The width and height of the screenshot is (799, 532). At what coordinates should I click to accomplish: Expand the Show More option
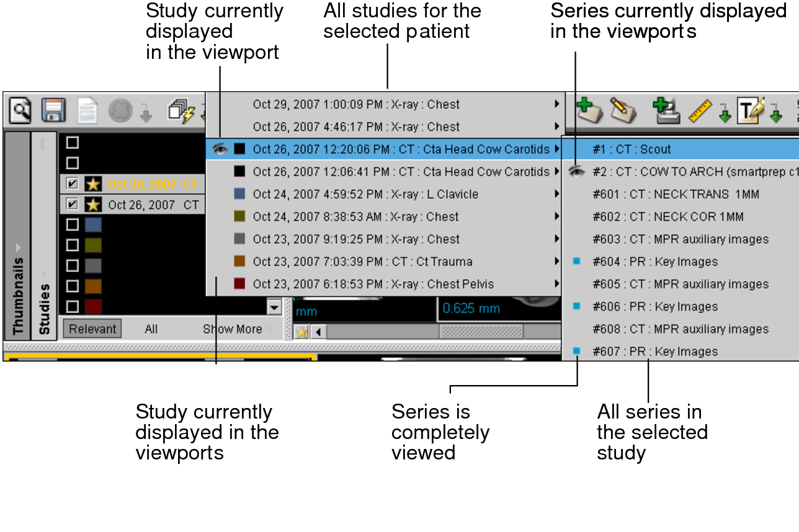pyautogui.click(x=237, y=329)
